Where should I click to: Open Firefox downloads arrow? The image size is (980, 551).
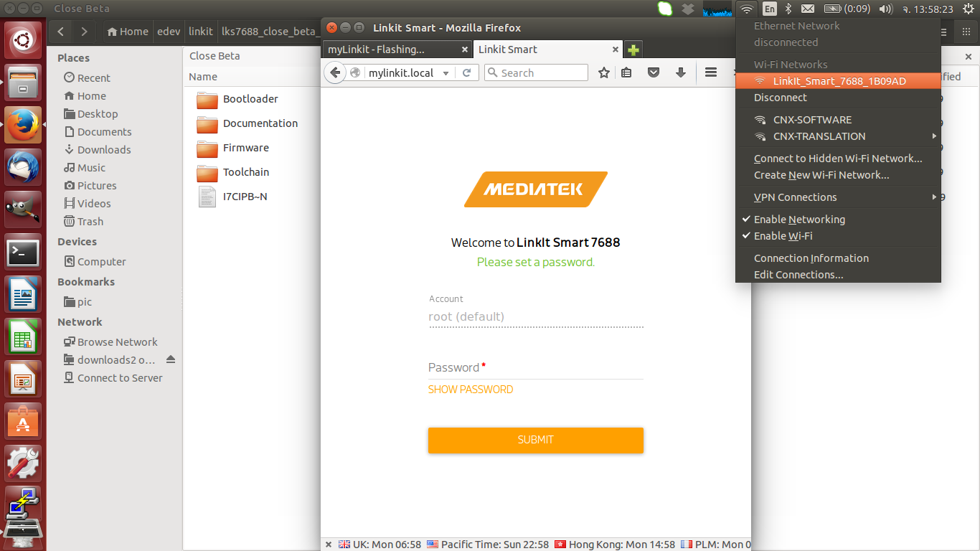[681, 72]
